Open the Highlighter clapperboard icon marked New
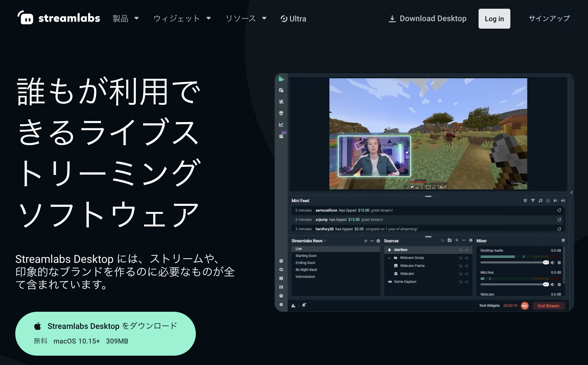This screenshot has width=588, height=365. pos(282,136)
